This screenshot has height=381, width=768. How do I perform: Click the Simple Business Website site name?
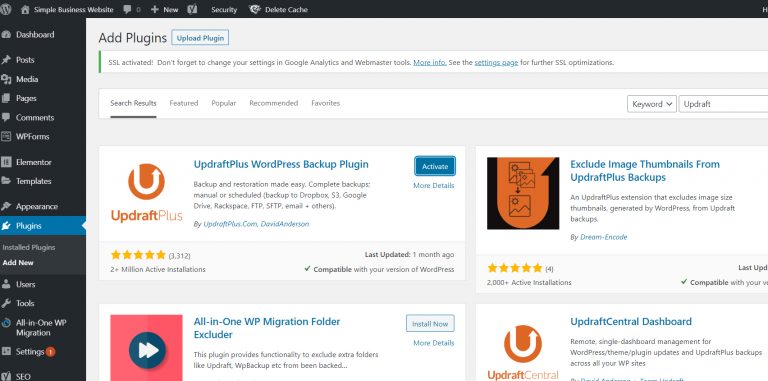pos(73,9)
